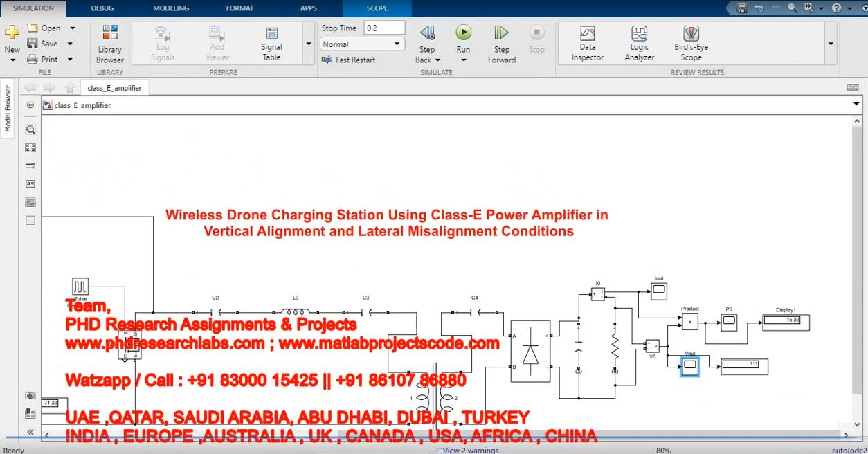Select the Iout scope block

659,290
